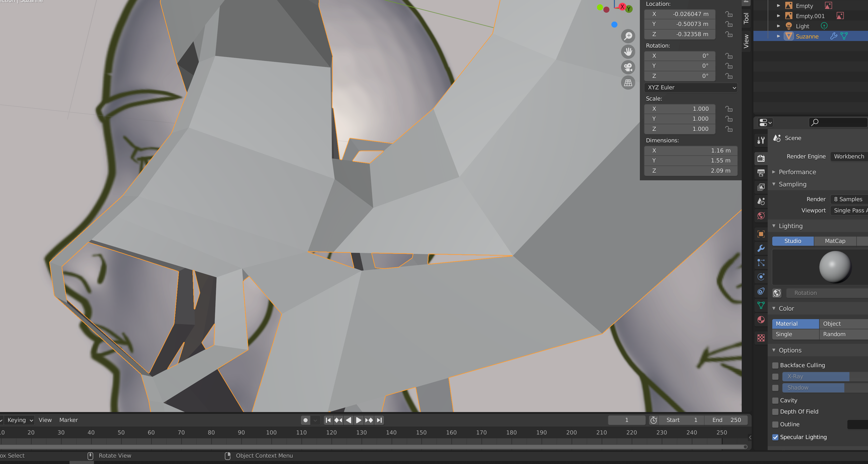Open the XYZ Euler rotation mode dropdown
Image resolution: width=868 pixels, height=464 pixels.
691,88
